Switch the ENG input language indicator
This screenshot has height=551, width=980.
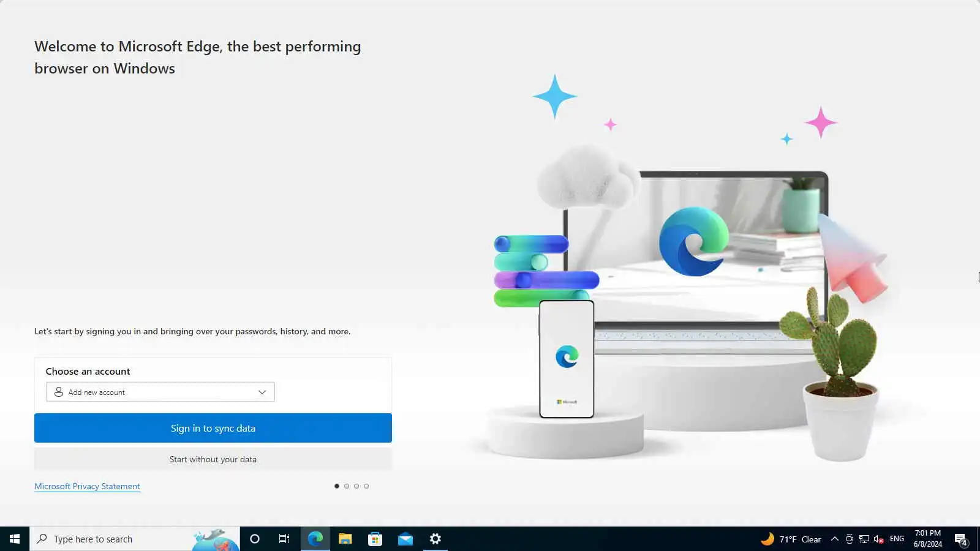(897, 539)
